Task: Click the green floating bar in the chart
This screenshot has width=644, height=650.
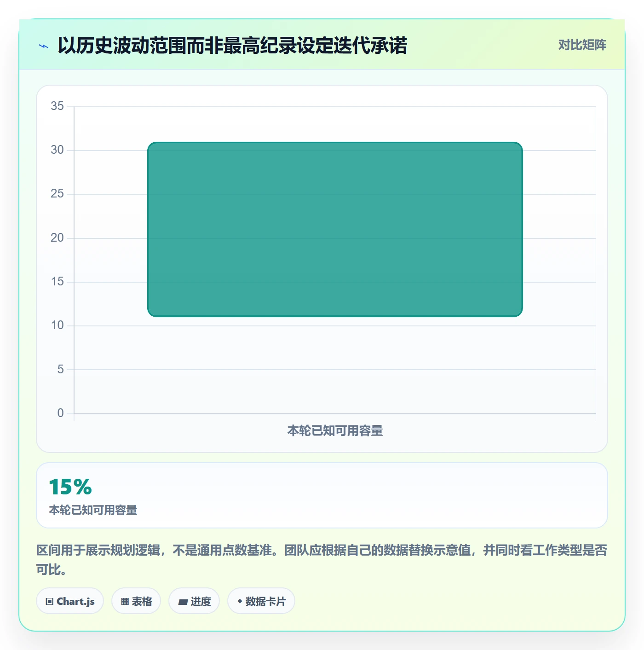Action: (x=335, y=229)
